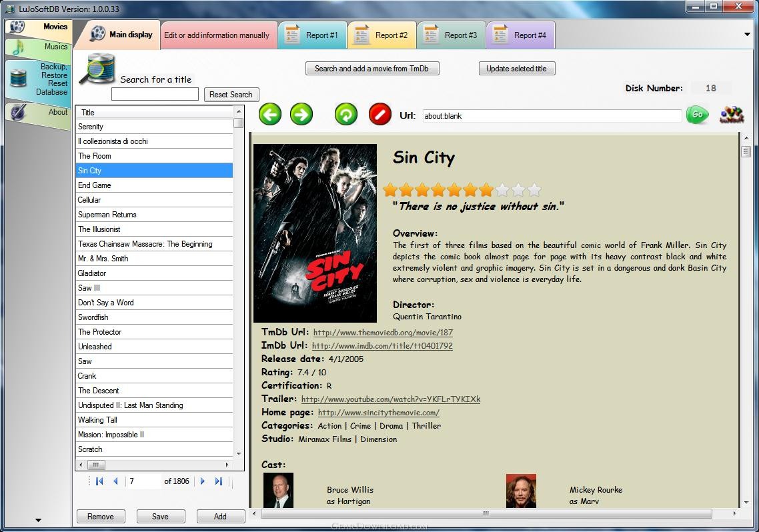Jump to last record in navigator
This screenshot has width=759, height=532.
click(x=218, y=481)
